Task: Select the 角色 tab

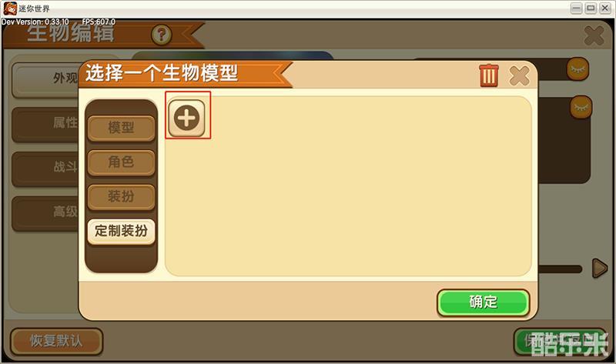Action: 121,162
